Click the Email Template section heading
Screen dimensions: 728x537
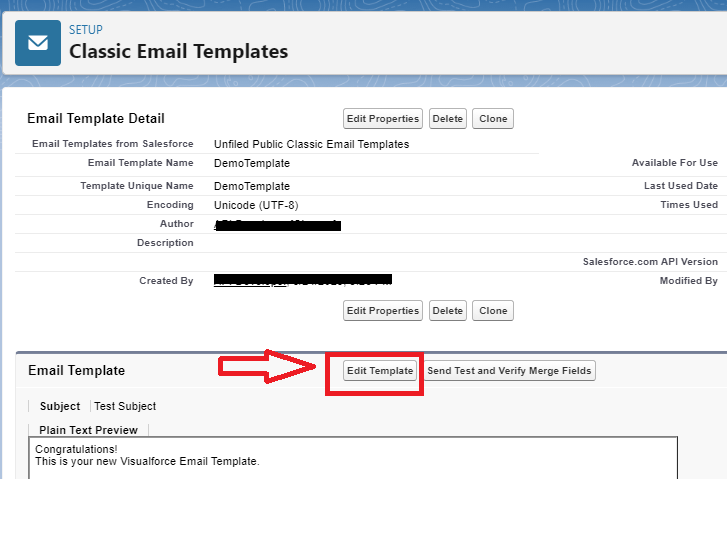77,370
